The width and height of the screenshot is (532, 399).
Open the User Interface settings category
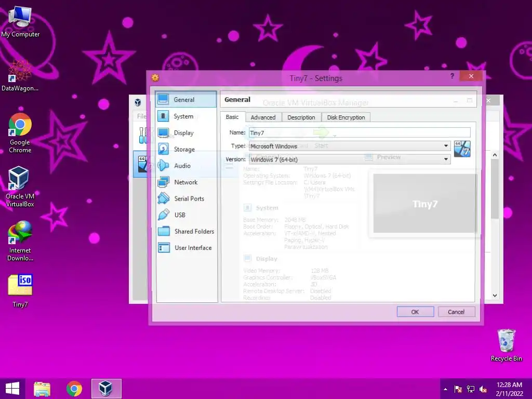pyautogui.click(x=185, y=248)
